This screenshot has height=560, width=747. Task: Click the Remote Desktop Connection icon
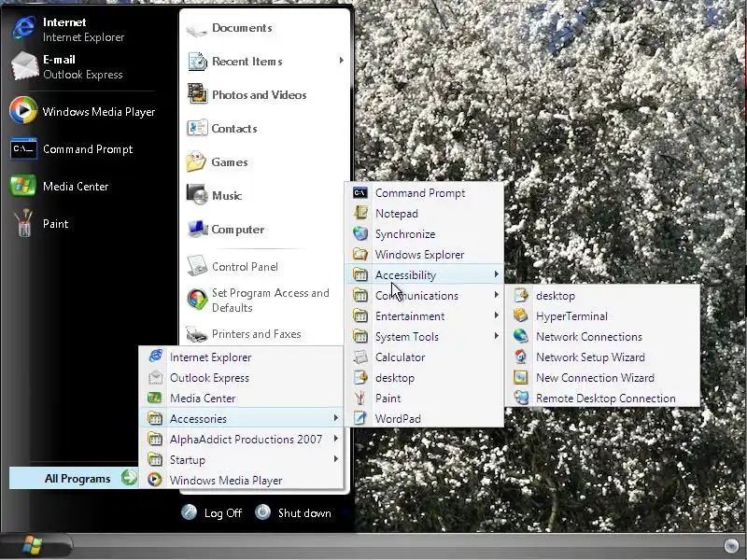[x=521, y=398]
